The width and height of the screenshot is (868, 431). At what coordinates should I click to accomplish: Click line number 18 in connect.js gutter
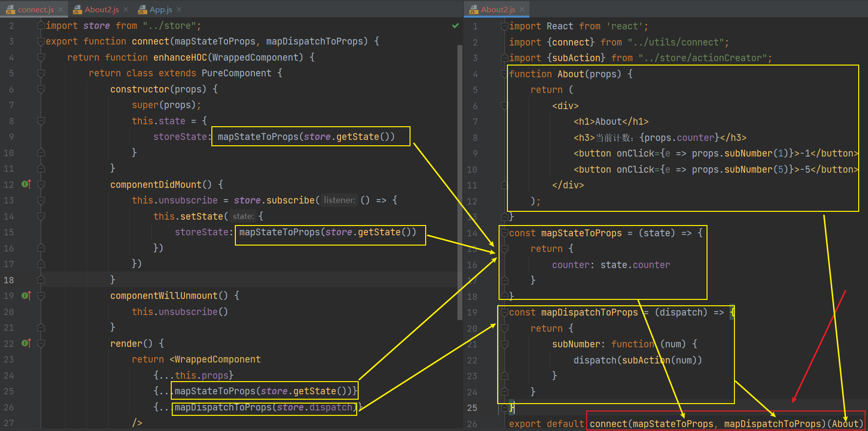[x=9, y=280]
